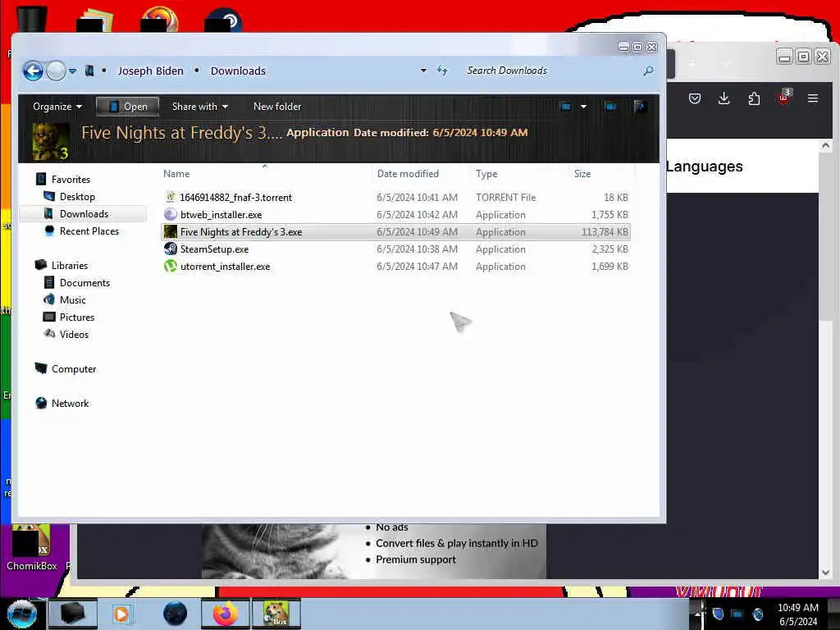840x630 pixels.
Task: Open ChomikBox desktop shortcut
Action: tap(32, 547)
